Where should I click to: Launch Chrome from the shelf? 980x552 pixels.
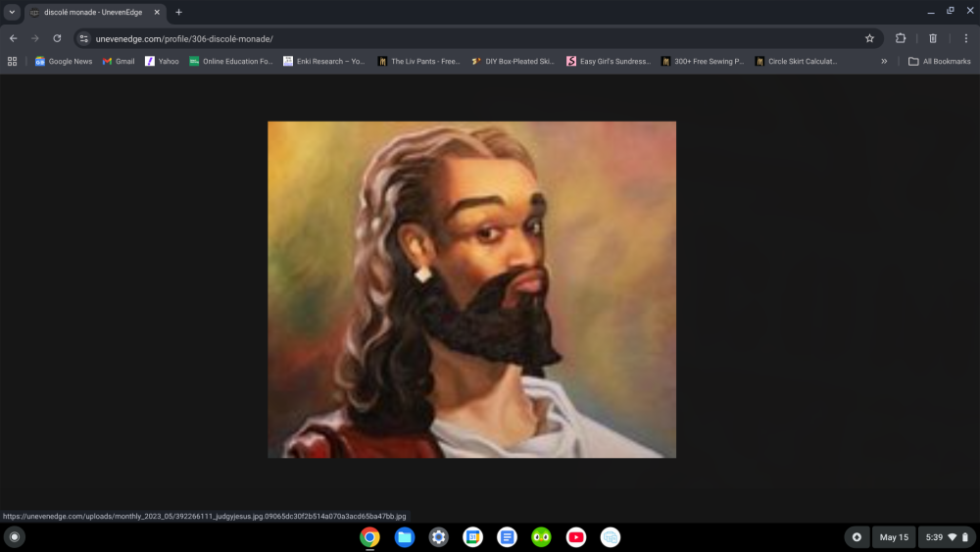pyautogui.click(x=370, y=537)
